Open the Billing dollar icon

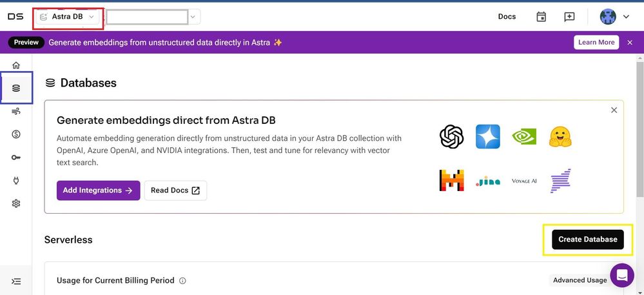16,134
